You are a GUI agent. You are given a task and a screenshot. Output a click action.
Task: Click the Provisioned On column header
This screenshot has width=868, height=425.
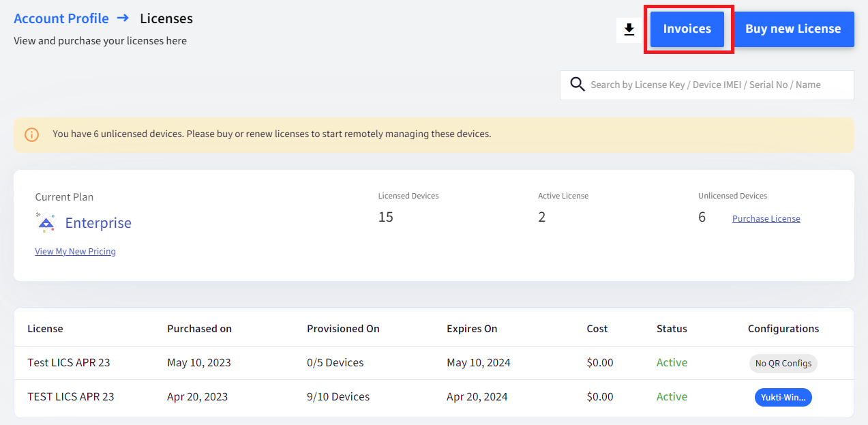tap(343, 329)
